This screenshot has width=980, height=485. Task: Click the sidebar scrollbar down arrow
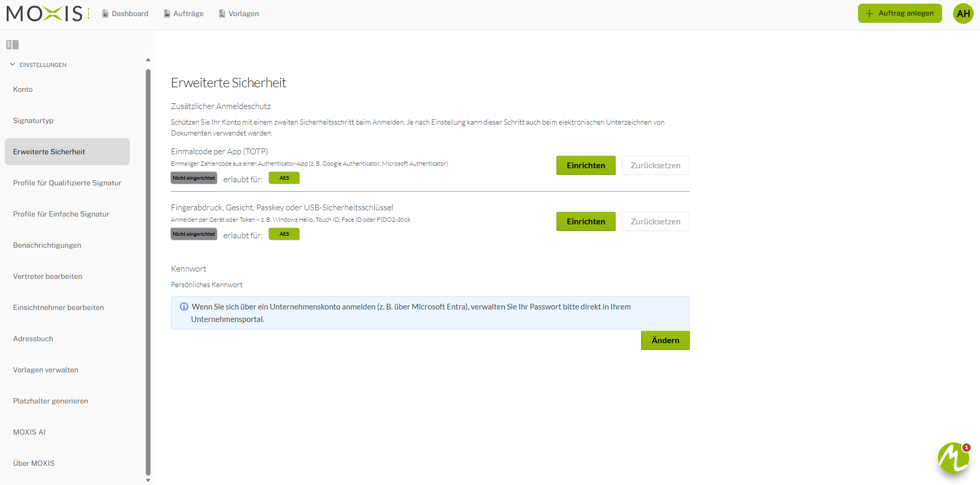[148, 480]
